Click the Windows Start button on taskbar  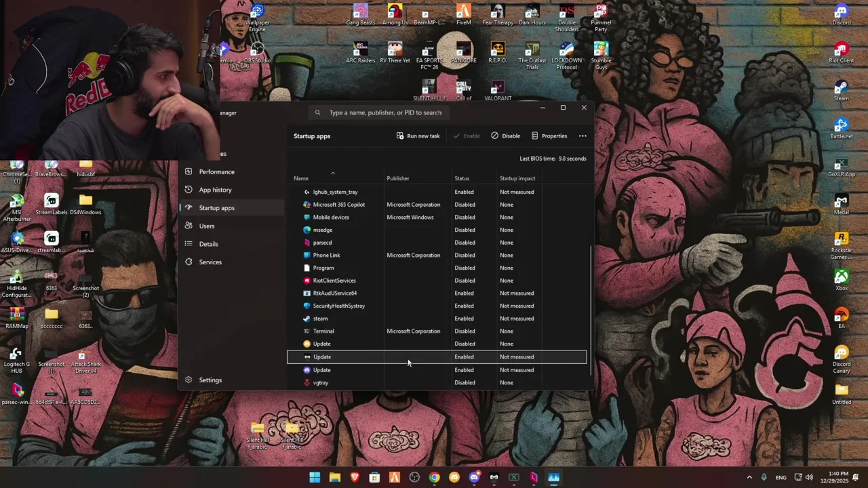pos(315,477)
